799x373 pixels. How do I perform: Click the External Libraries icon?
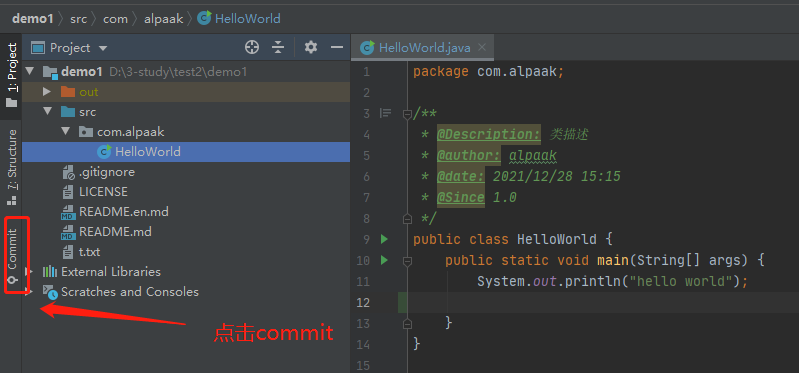49,272
